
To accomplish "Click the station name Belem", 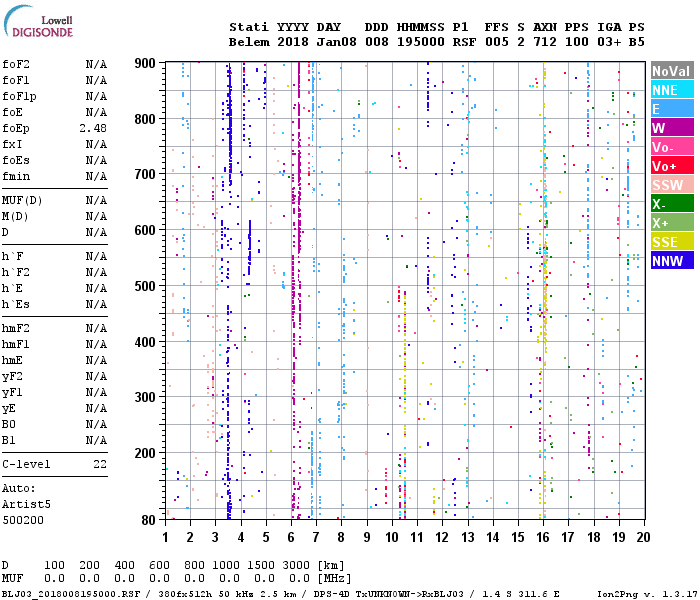I will click(249, 42).
